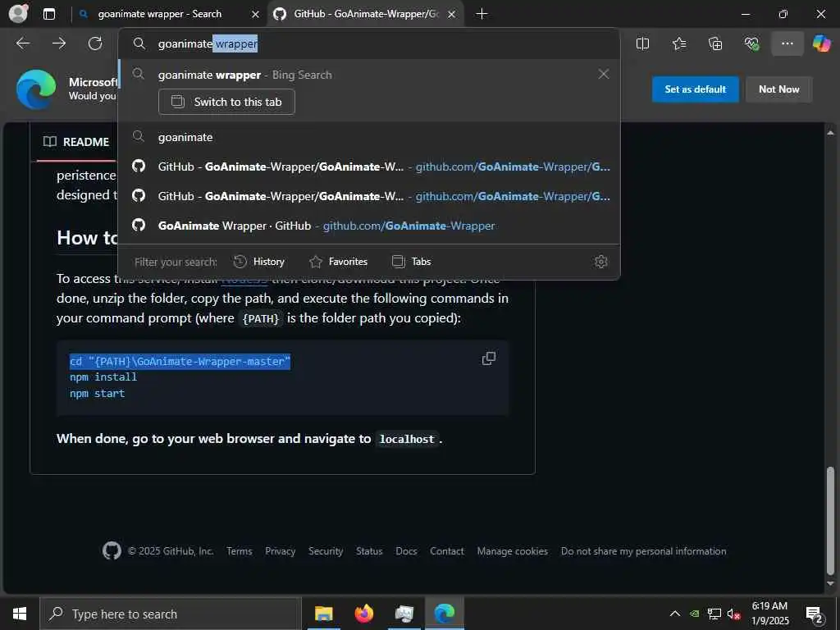Go back to the previous page

(x=23, y=43)
